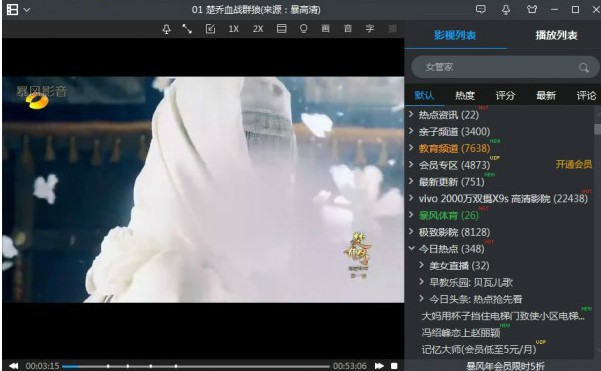Set video size to 1X
This screenshot has width=601, height=371.
(233, 29)
